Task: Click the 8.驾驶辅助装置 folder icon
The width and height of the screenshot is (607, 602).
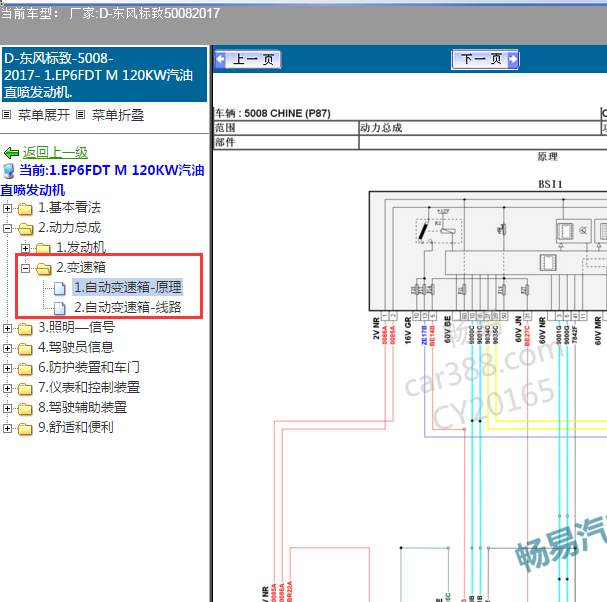Action: tap(25, 409)
